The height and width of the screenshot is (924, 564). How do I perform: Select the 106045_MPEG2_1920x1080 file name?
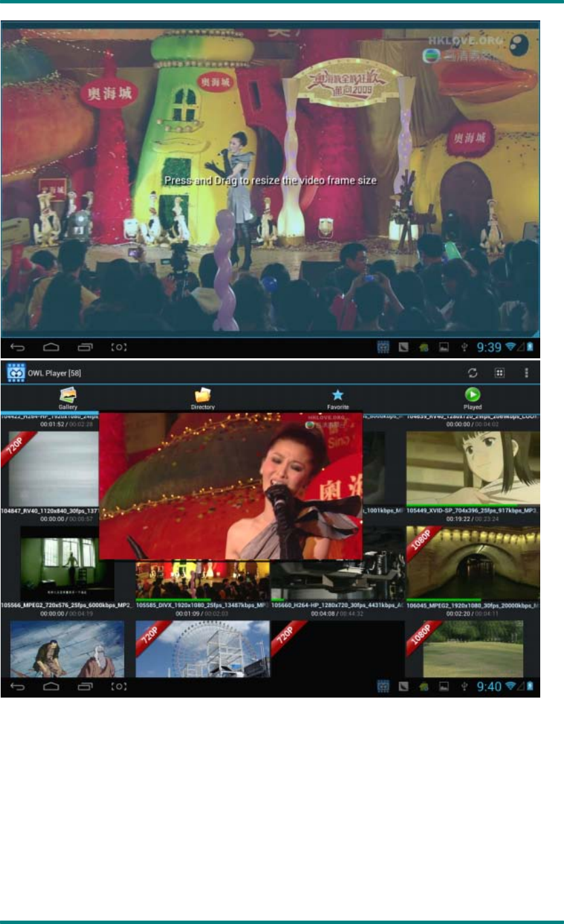click(473, 604)
